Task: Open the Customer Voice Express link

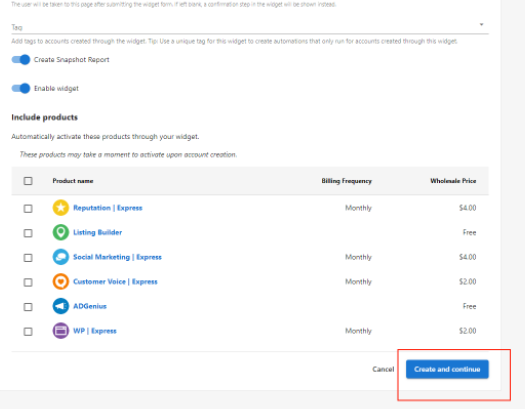Action: [115, 281]
